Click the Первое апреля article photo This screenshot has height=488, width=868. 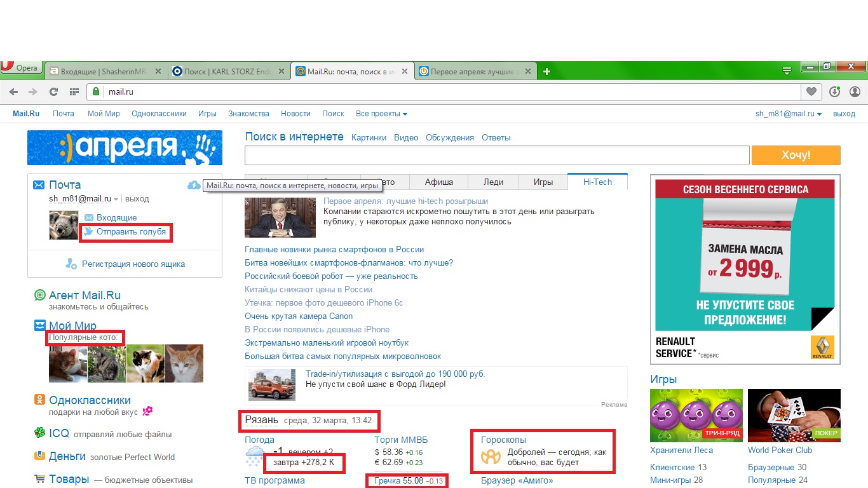pos(280,217)
